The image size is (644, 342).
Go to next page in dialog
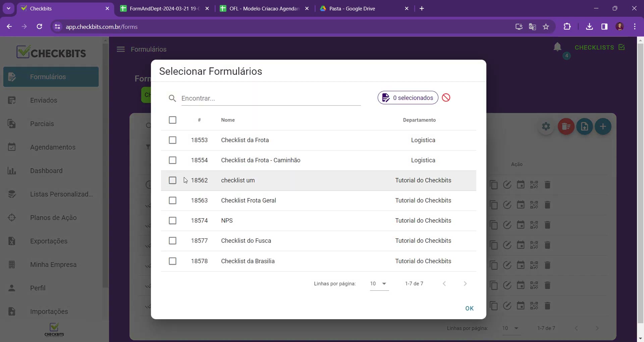465,284
